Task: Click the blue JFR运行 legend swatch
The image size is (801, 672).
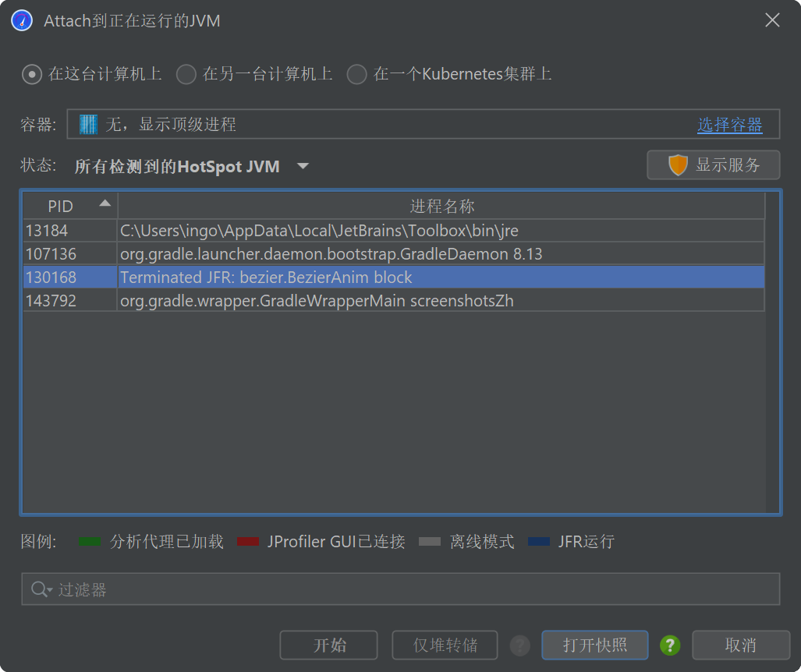Action: point(539,542)
